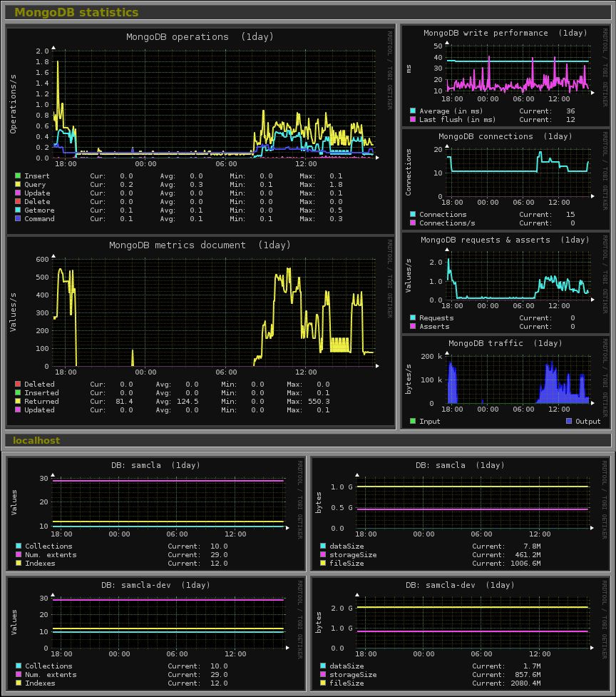Click the samcla-dev storageSize value 857.6M

click(527, 675)
